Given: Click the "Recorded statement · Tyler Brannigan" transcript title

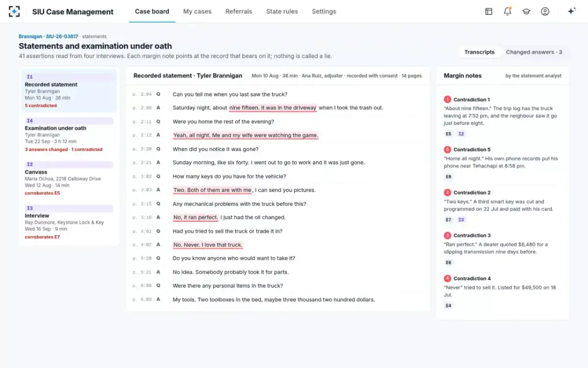Looking at the screenshot, I should coord(188,76).
